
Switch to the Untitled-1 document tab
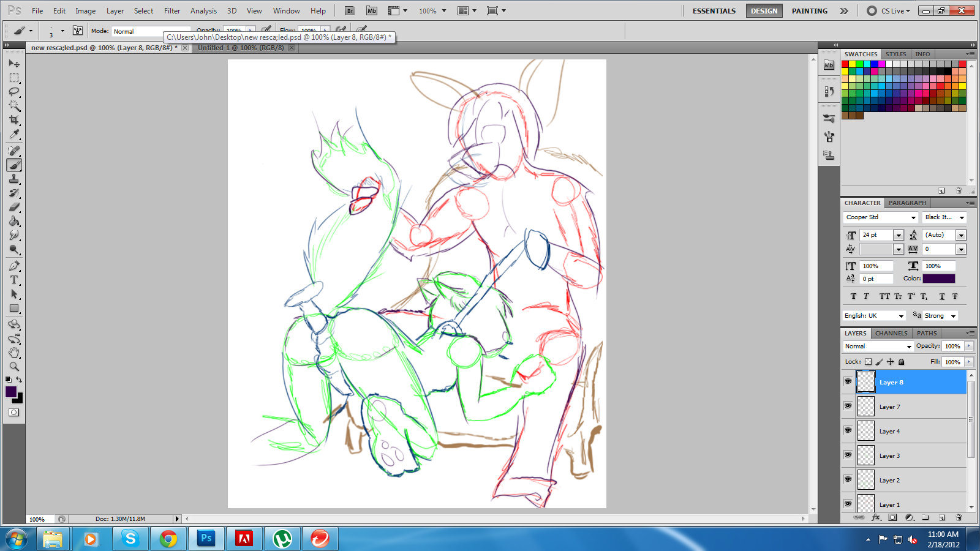pyautogui.click(x=241, y=48)
